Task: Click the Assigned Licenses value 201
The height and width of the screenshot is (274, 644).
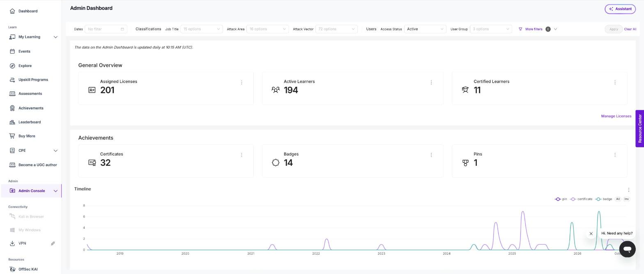Action: click(107, 90)
